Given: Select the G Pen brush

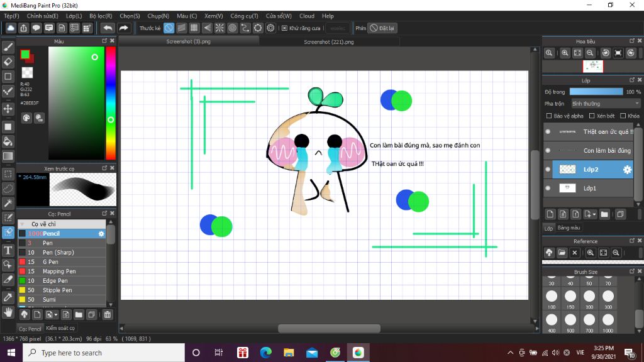Looking at the screenshot, I should tap(62, 262).
